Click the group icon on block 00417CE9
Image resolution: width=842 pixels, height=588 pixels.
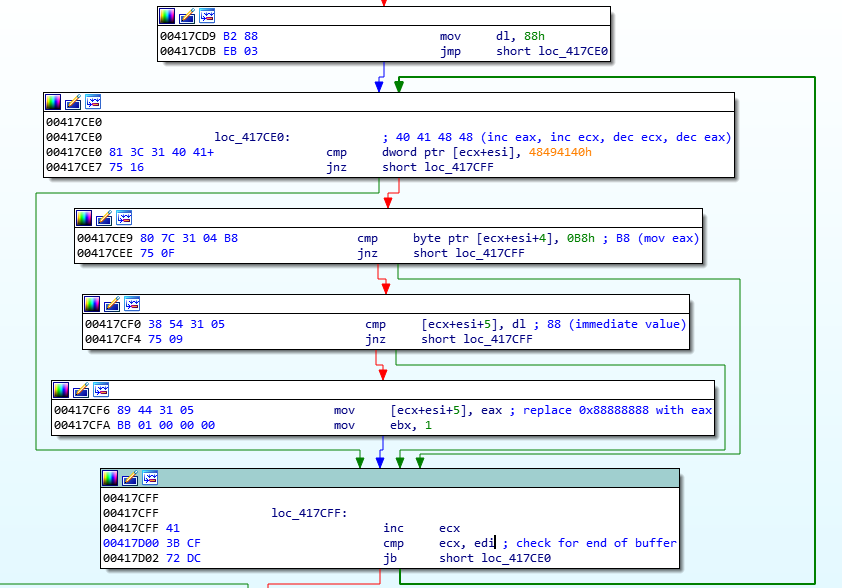pos(125,218)
